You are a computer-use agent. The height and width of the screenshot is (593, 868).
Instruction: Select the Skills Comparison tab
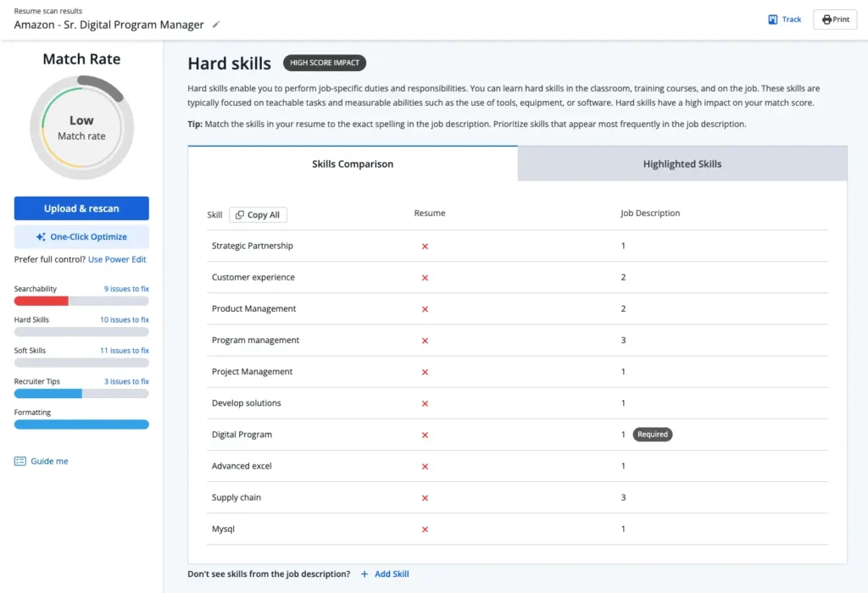[x=353, y=163]
